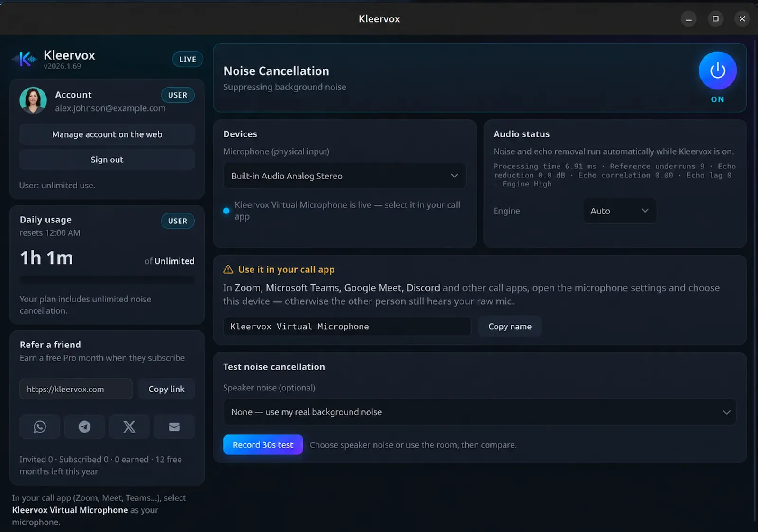Click the vertical scrollbar on right
Screen dimensions: 758x532
(x=755, y=279)
